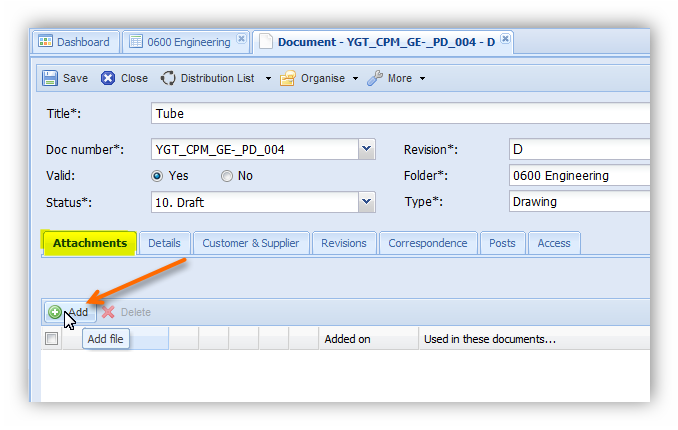
Task: Close the Document YGT_CPM tab
Action: [x=505, y=40]
